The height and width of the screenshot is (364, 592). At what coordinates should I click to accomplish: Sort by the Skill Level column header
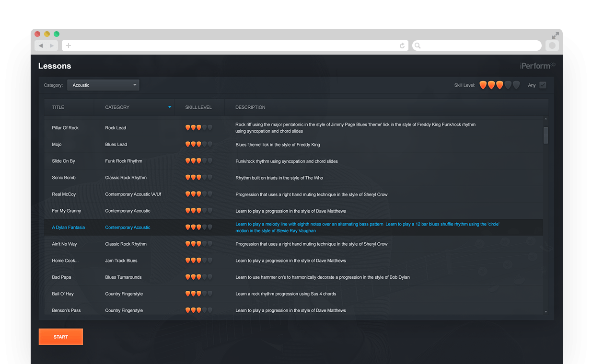click(198, 107)
